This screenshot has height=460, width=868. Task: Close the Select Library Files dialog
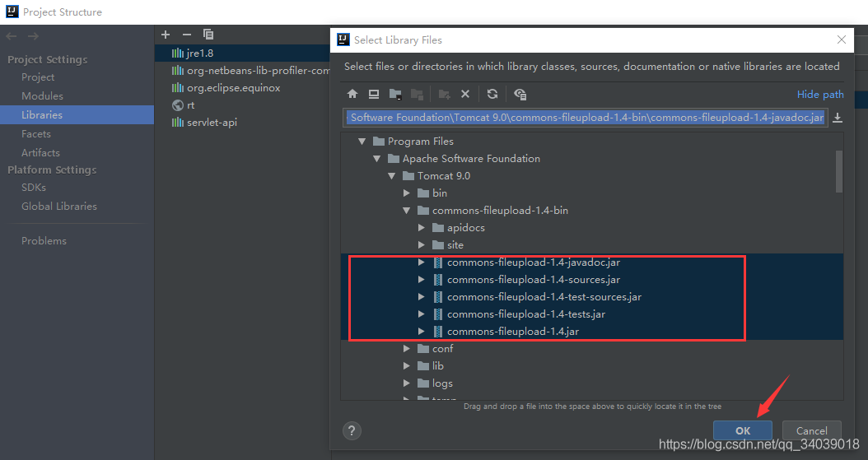tap(842, 39)
